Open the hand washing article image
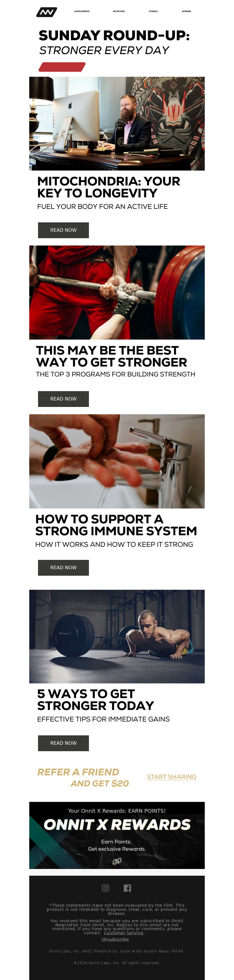The width and height of the screenshot is (234, 980). pos(117,461)
